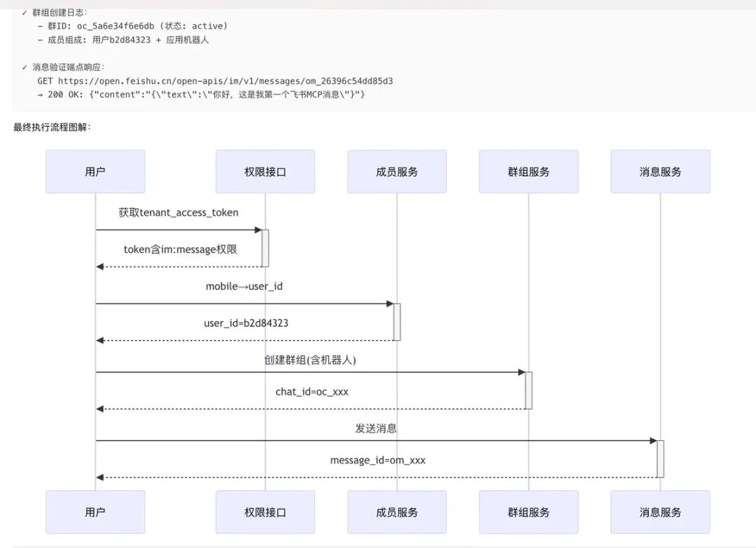Click the bottom 群组服务 participant box
756x548 pixels.
pyautogui.click(x=528, y=512)
